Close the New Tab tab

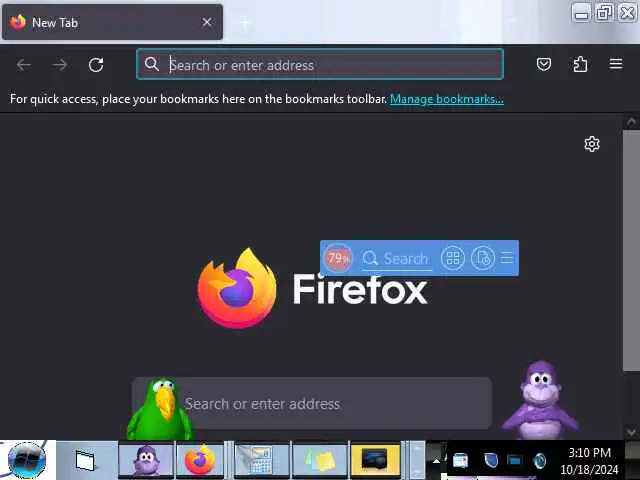click(x=207, y=22)
